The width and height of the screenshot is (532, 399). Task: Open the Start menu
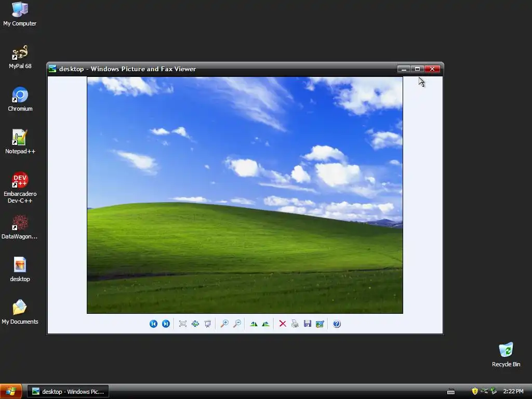[11, 391]
